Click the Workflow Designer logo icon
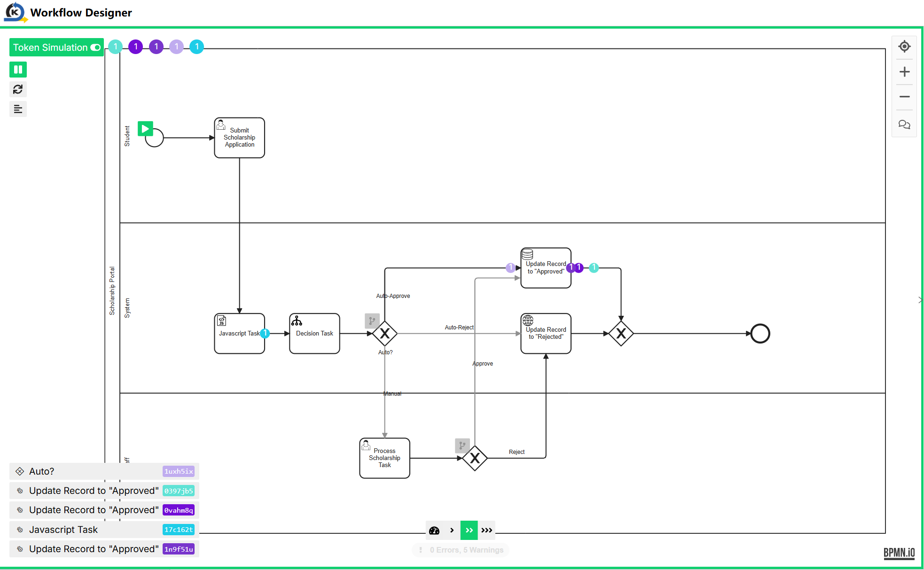This screenshot has height=570, width=924. pos(15,12)
